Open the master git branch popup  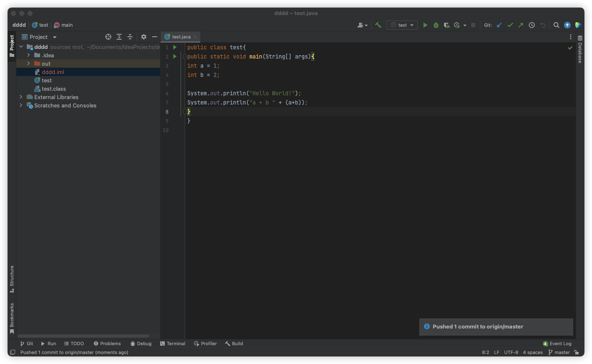559,352
